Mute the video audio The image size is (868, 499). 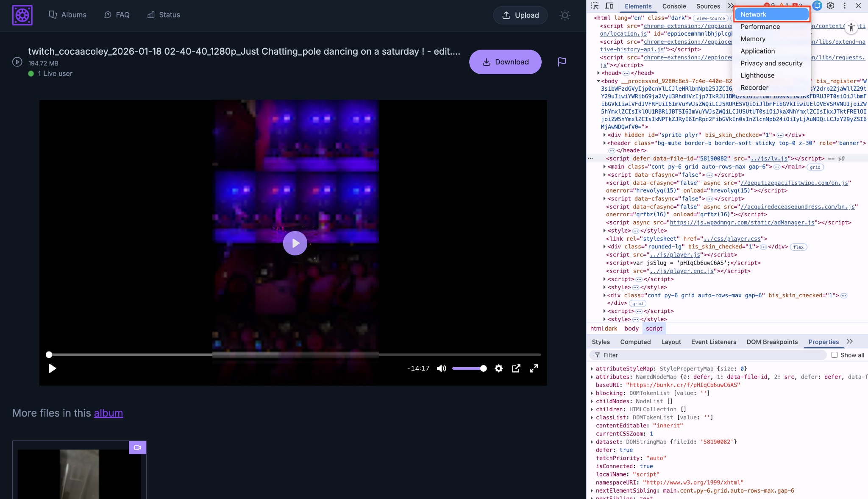coord(441,368)
